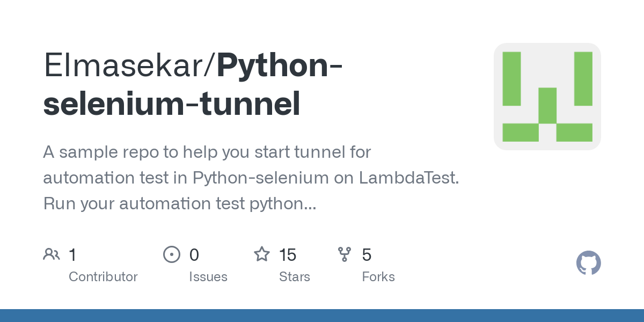Click the star icon
This screenshot has height=322, width=644.
pos(262,254)
